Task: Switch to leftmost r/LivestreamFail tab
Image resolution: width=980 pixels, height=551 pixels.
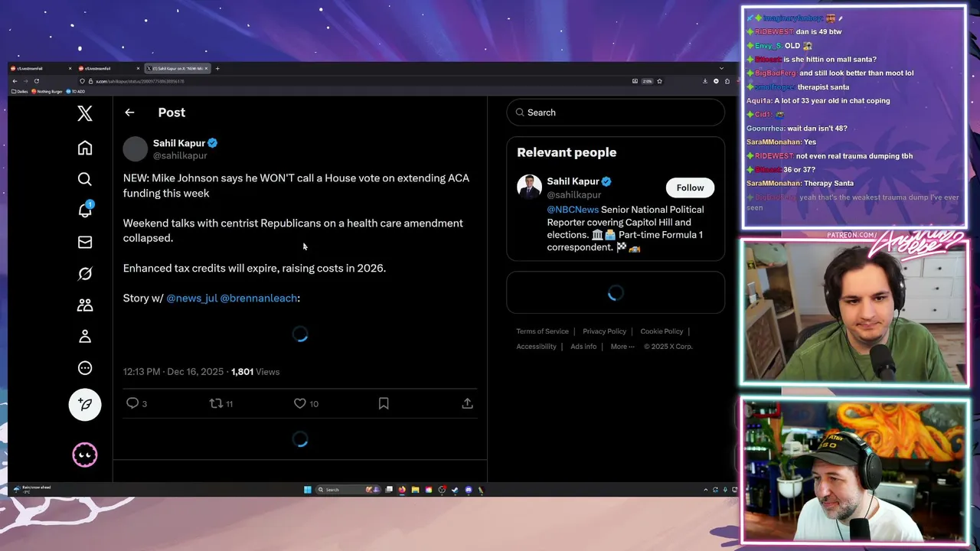Action: tap(42, 68)
